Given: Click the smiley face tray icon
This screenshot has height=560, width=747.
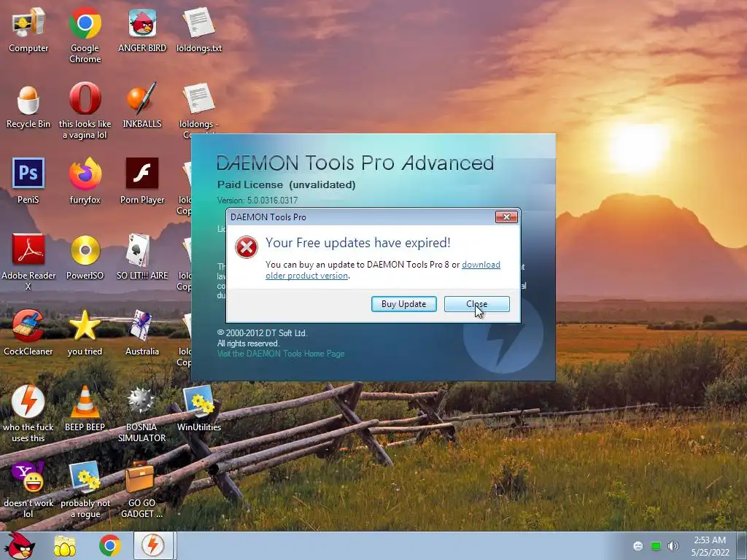Looking at the screenshot, I should (638, 546).
